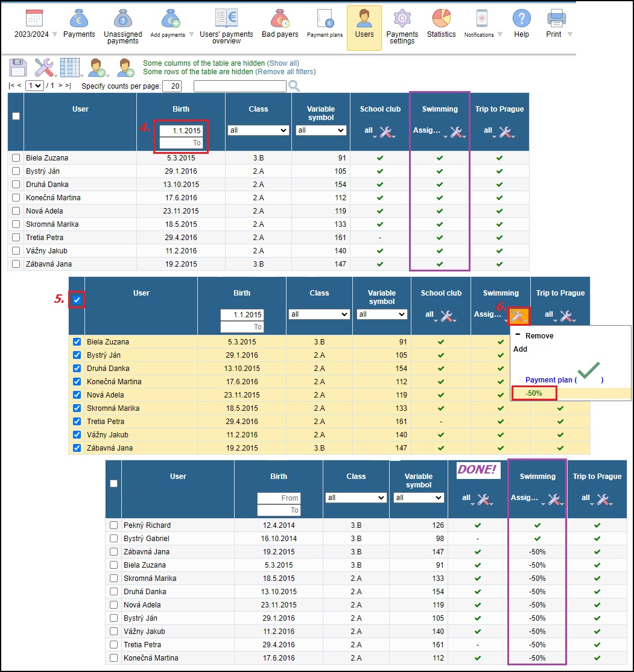
Task: Click School club tools icon in second table
Action: click(446, 316)
